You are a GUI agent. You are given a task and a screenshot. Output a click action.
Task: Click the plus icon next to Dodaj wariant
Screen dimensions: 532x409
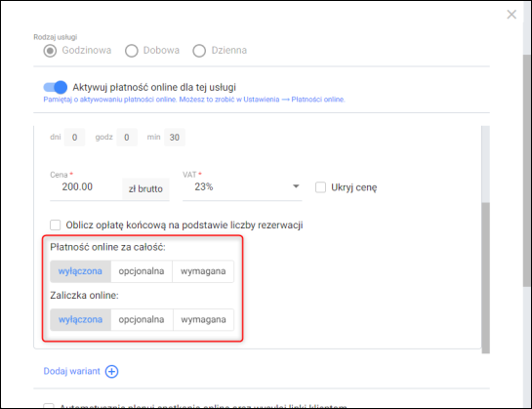(111, 371)
